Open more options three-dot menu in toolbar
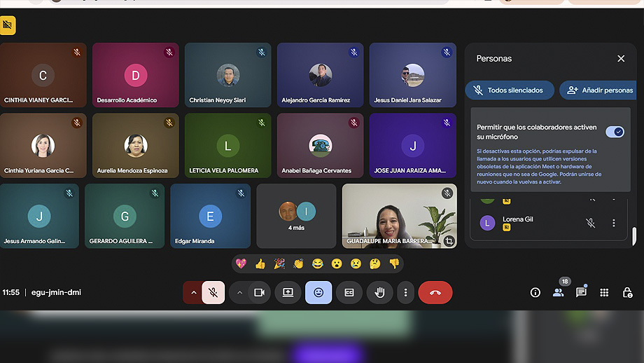 pyautogui.click(x=406, y=292)
